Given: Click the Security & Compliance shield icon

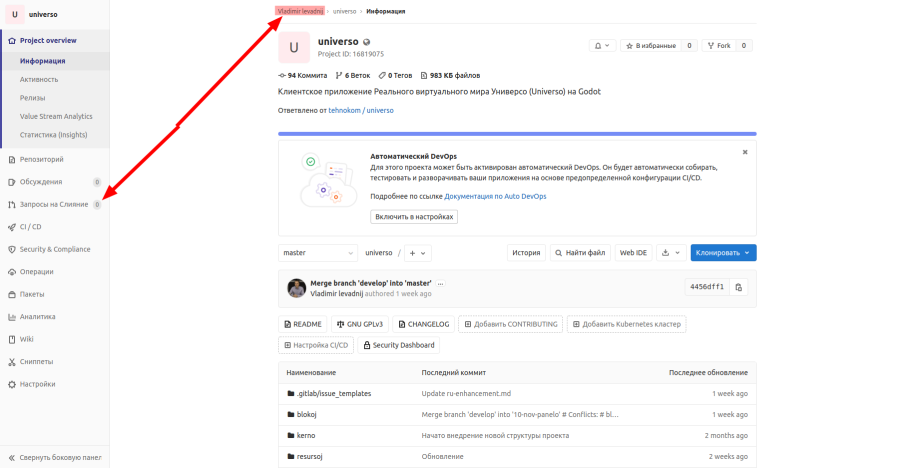Looking at the screenshot, I should tap(12, 249).
